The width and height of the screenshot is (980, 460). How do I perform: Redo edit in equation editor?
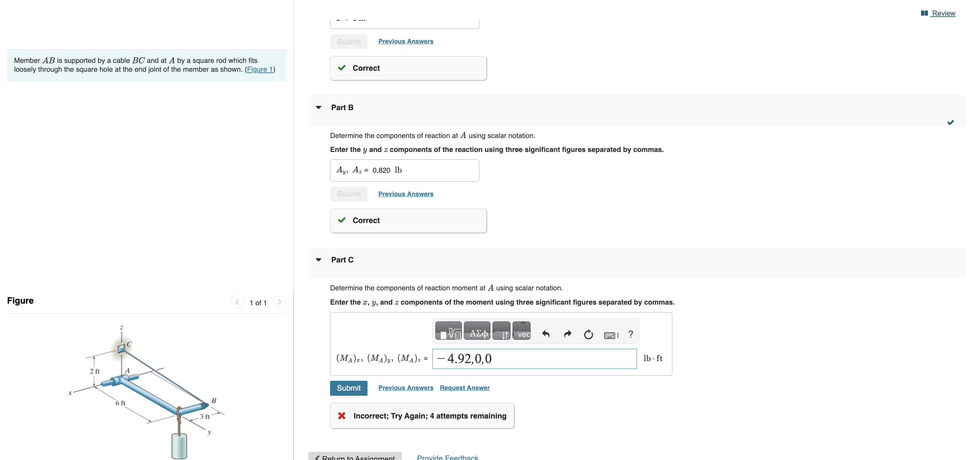tap(567, 334)
